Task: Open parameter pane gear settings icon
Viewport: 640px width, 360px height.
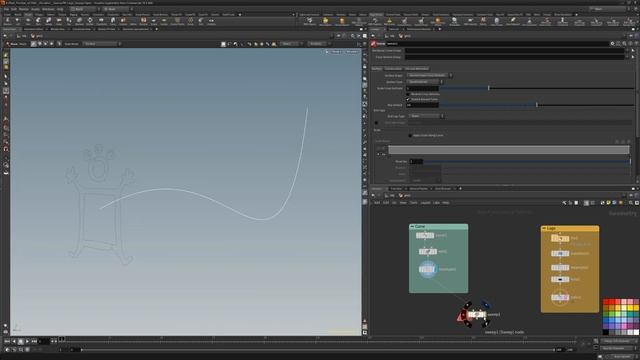Action: click(x=612, y=43)
